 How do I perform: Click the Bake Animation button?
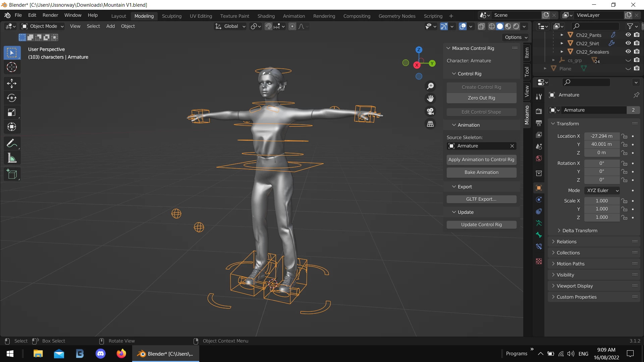coord(481,172)
